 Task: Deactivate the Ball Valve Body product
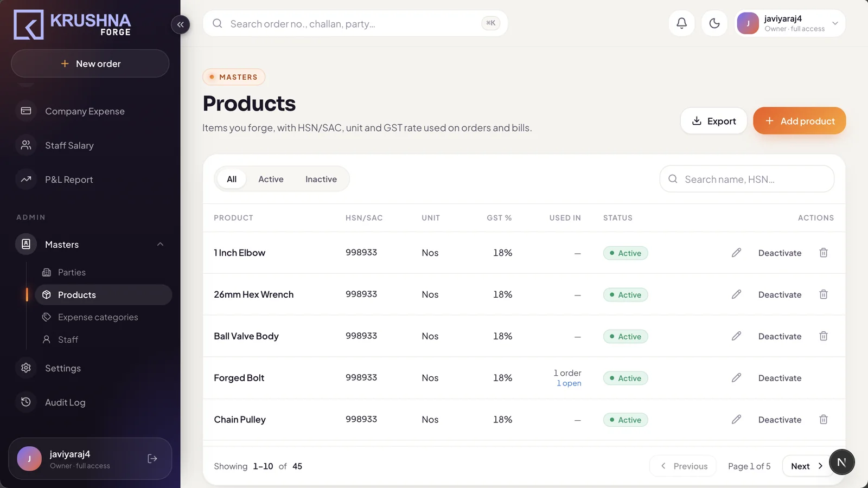pos(780,336)
